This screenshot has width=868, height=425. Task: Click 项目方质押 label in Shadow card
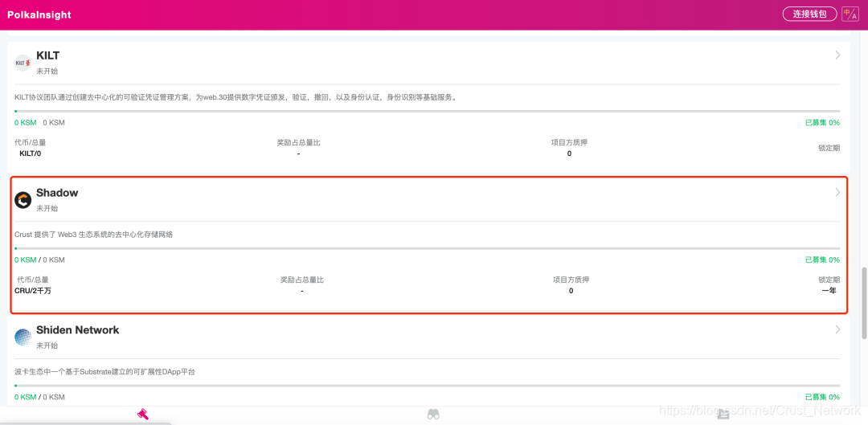tap(571, 280)
